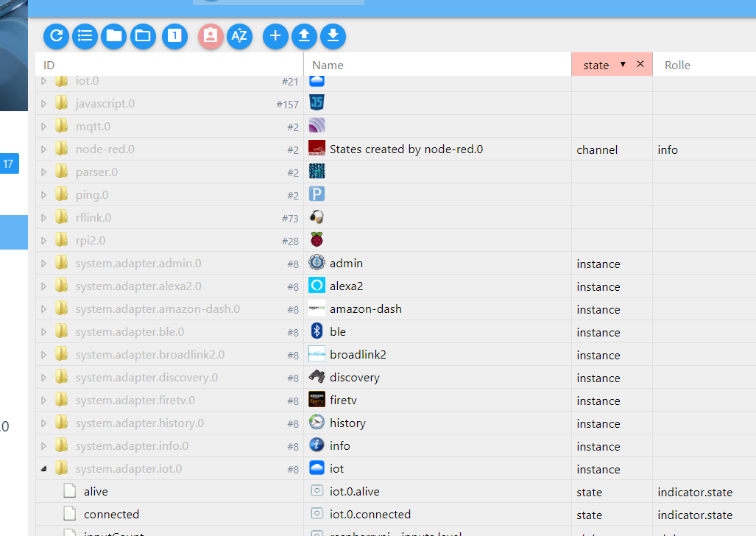Expand the node-red.0 tree node
This screenshot has width=756, height=536.
(x=44, y=149)
